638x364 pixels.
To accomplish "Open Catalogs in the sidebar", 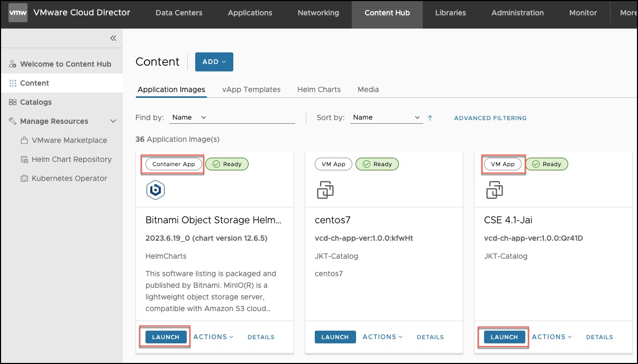I will (x=35, y=102).
